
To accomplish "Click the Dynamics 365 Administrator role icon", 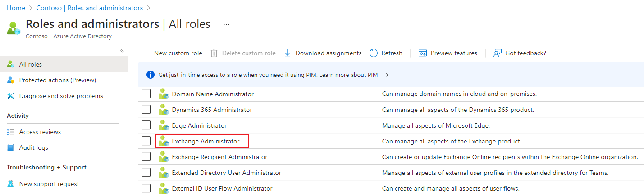I will 164,110.
